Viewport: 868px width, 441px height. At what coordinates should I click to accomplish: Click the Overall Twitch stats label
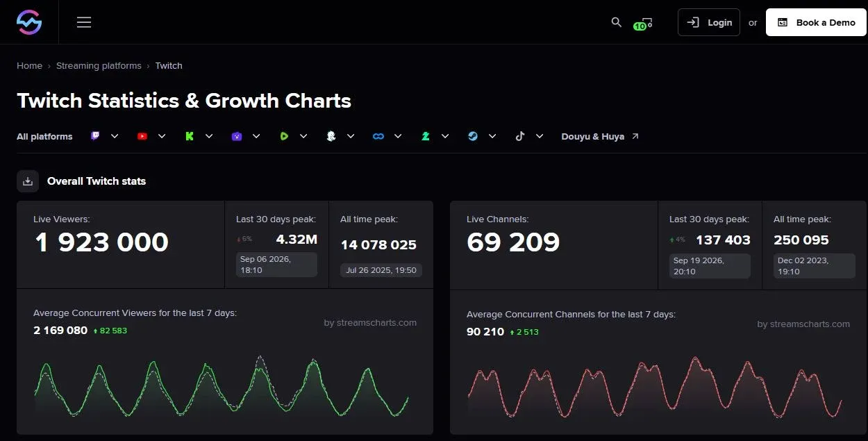(97, 181)
